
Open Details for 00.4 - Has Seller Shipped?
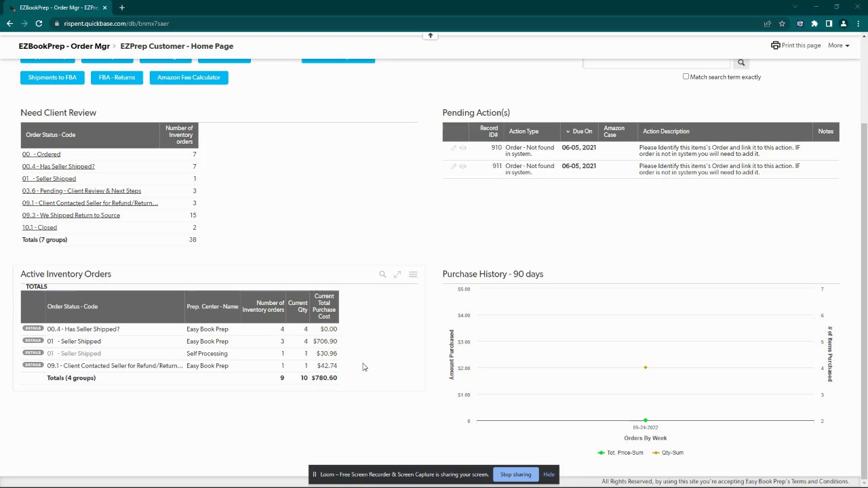point(33,328)
